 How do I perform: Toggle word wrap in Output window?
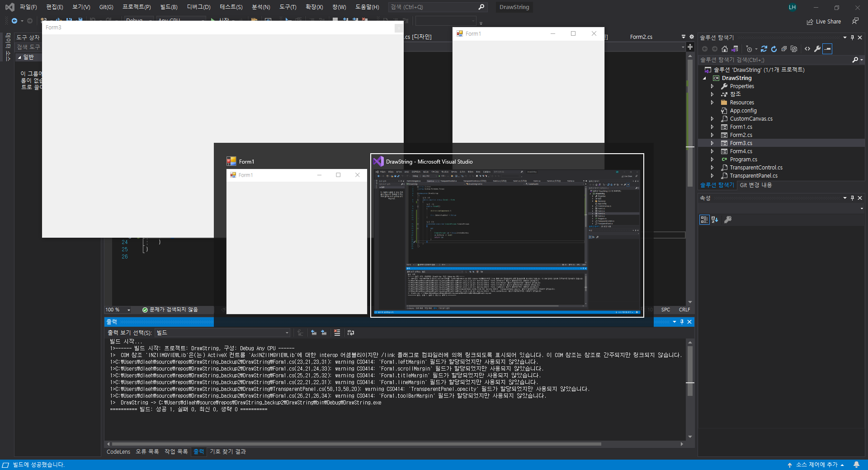coord(350,333)
